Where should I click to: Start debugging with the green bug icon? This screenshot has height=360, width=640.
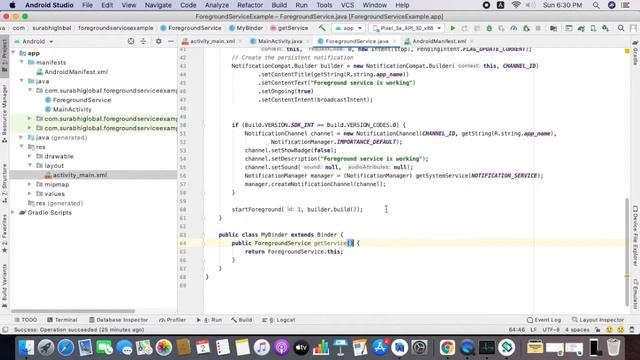point(489,28)
